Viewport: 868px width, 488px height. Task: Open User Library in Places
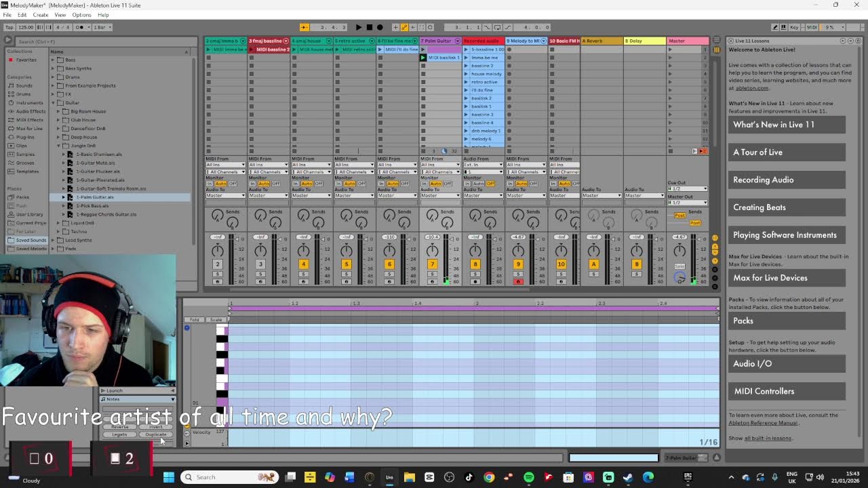point(29,214)
